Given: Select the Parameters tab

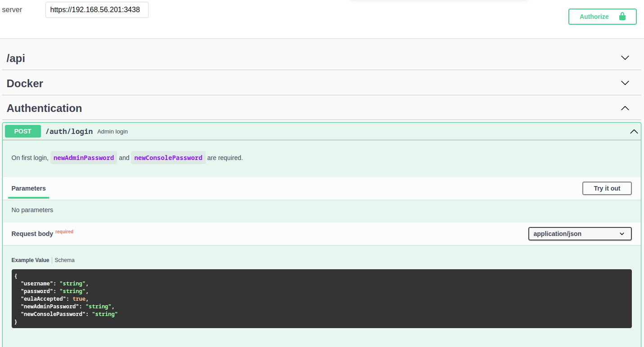Looking at the screenshot, I should pos(29,188).
